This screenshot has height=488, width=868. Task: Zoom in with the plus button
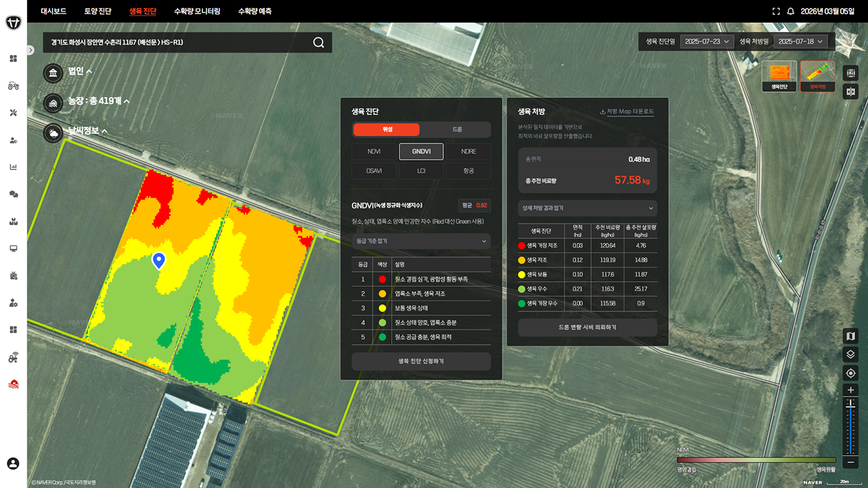click(850, 390)
